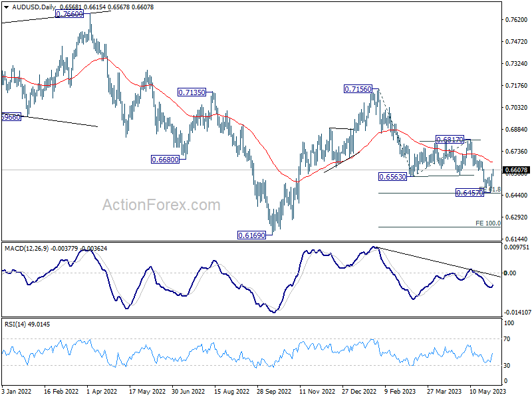This screenshot has width=532, height=399.
Task: Select the 0.71560 price label
Action: tap(358, 89)
